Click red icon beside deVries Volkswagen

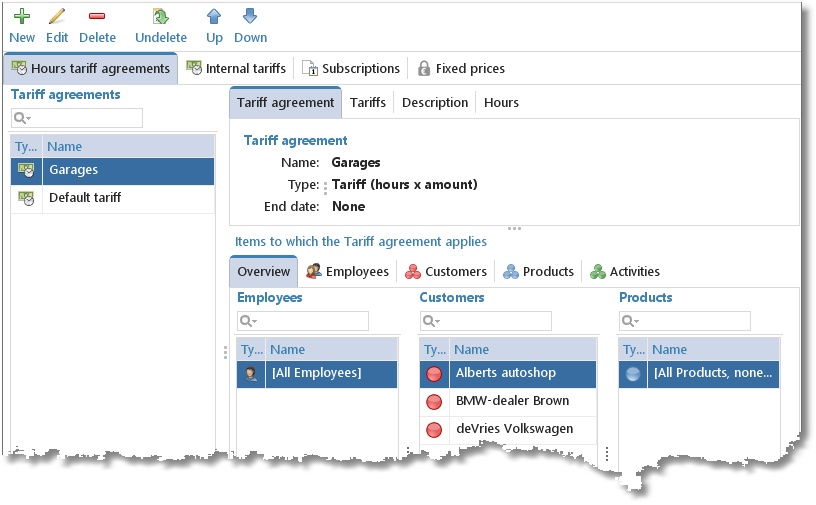434,430
